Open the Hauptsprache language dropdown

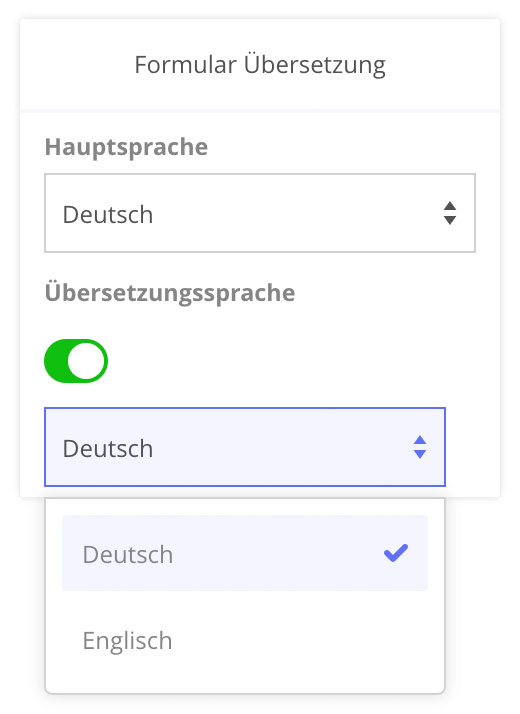260,213
